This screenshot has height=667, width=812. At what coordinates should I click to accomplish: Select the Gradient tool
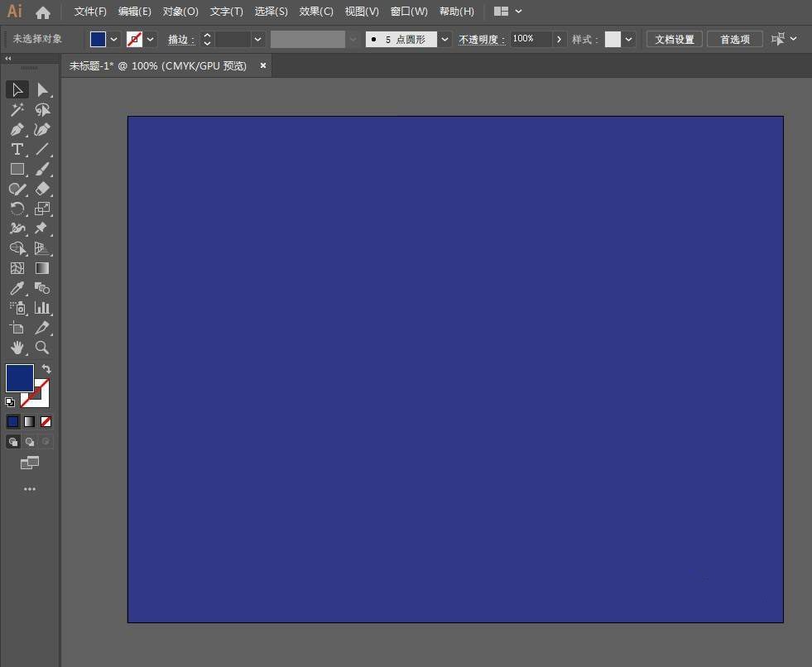[42, 268]
